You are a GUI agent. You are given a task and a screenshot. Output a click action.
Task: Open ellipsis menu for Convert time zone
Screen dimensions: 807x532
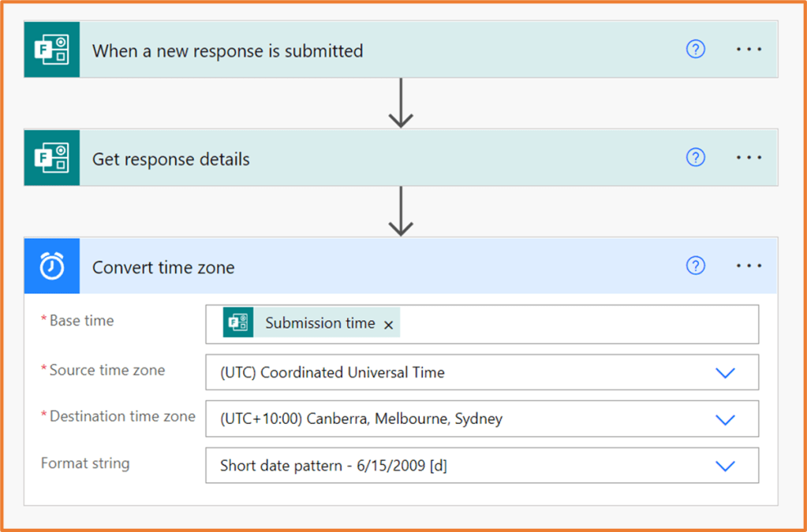[749, 266]
